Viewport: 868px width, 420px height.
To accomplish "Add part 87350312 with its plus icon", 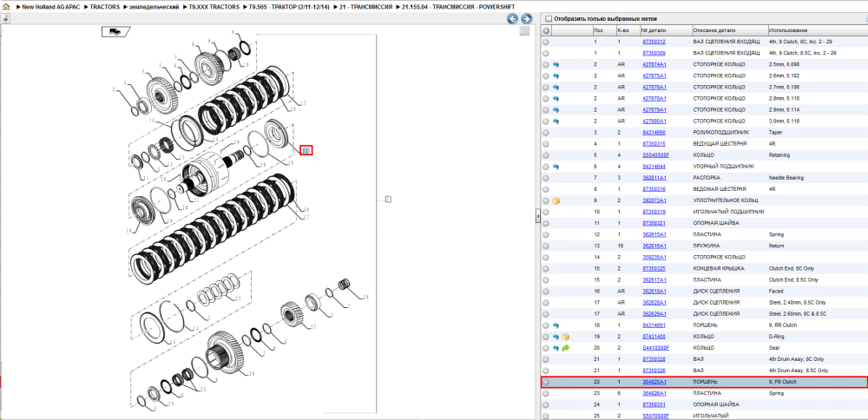I will 546,42.
